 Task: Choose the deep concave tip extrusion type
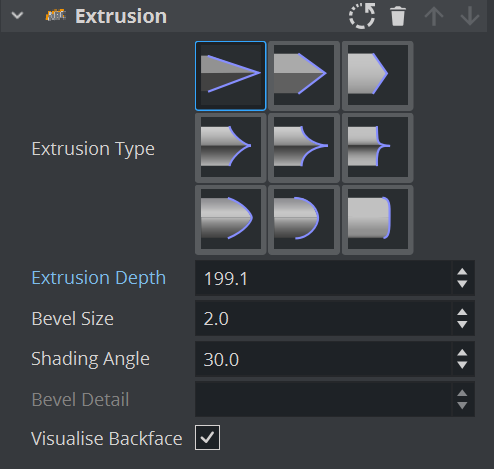tap(304, 148)
